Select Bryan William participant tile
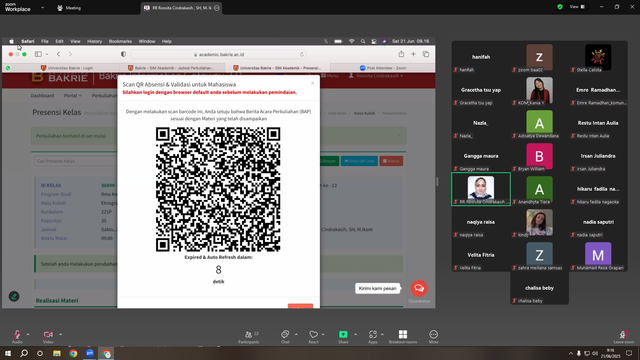The image size is (640, 360). [x=539, y=156]
